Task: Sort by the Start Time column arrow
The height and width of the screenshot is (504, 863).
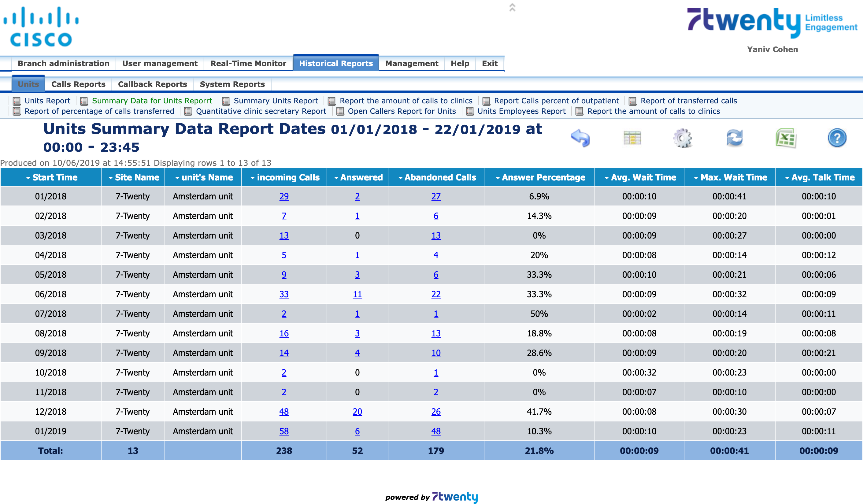Action: (28, 178)
